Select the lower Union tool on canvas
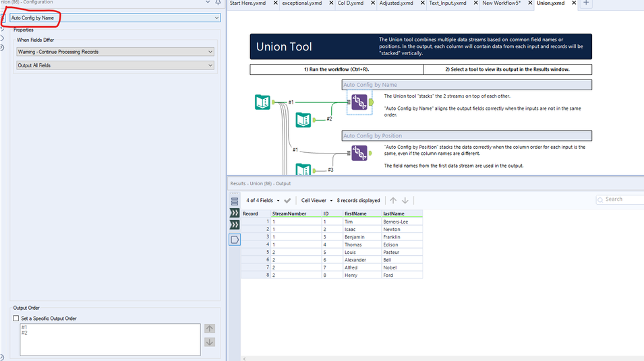Viewport: 644px width, 361px height. [x=359, y=153]
